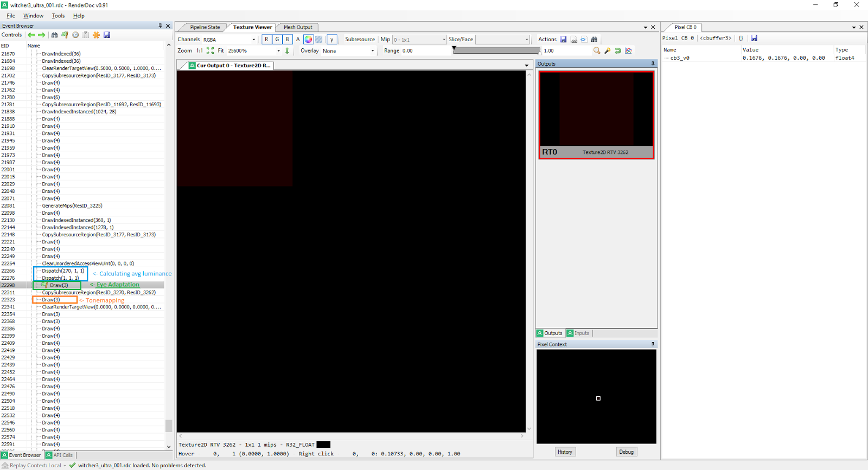Toggle the G green channel button

point(277,40)
